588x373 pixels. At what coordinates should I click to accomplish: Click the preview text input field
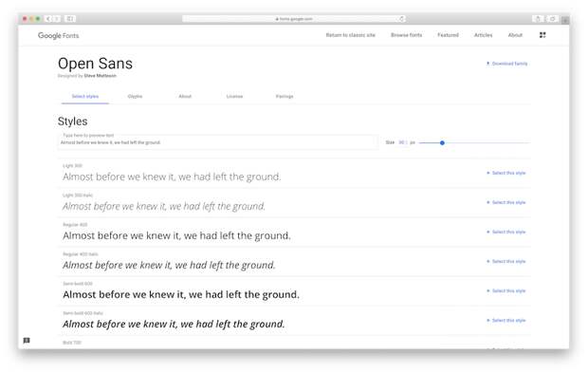point(218,141)
